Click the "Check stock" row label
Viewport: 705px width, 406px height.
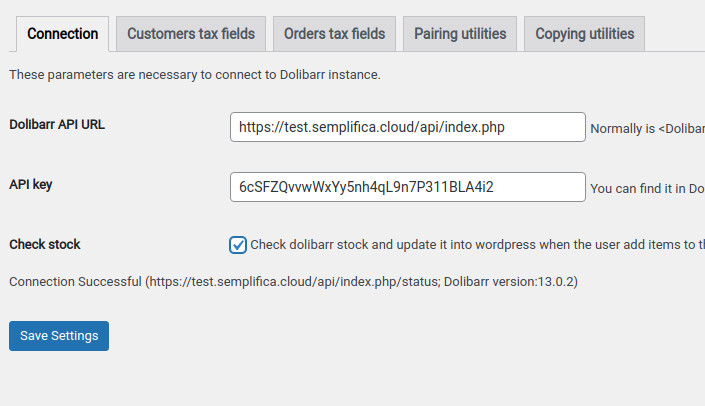[45, 244]
